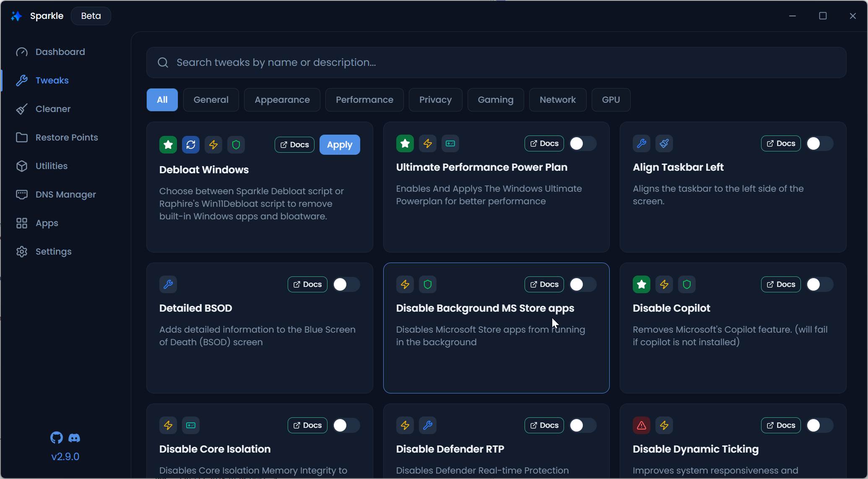
Task: Switch to the Gaming category tab
Action: click(495, 100)
